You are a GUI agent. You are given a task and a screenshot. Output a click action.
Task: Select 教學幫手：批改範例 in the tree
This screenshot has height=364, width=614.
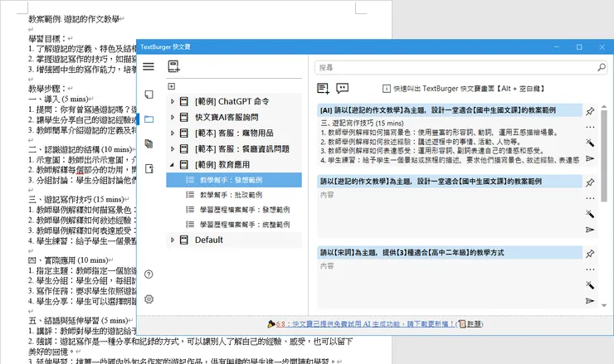coord(234,195)
